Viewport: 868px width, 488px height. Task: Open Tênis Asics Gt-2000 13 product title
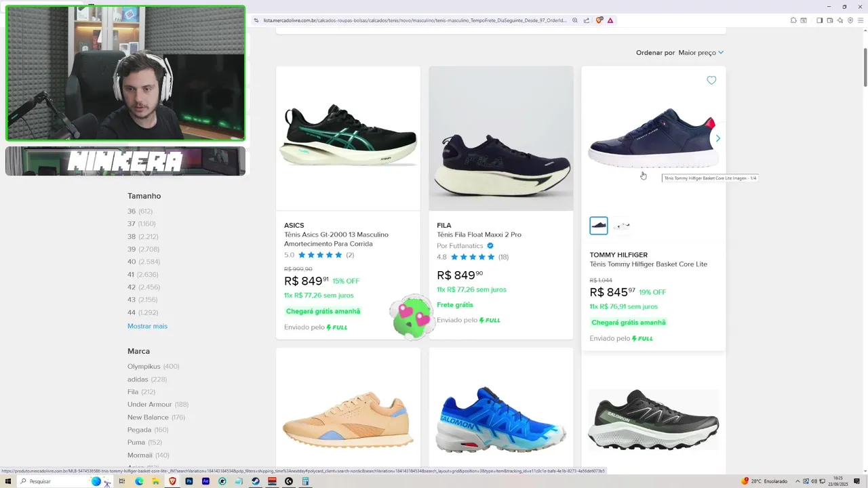336,239
